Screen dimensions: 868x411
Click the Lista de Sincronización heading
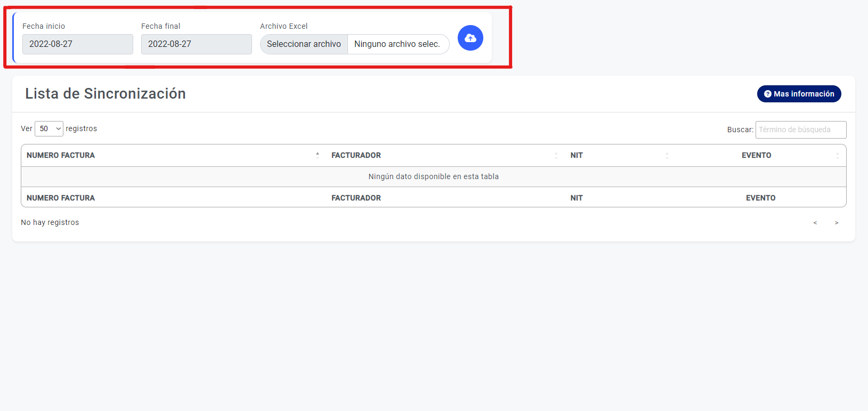pyautogui.click(x=106, y=94)
